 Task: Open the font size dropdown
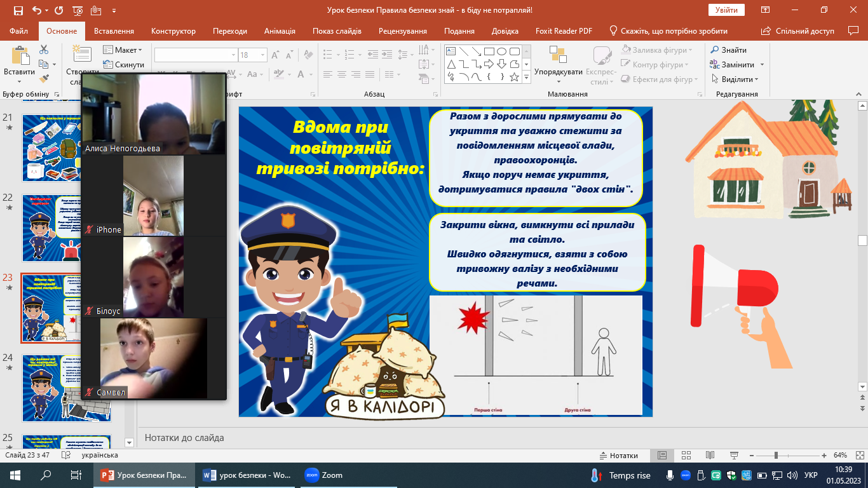[262, 55]
